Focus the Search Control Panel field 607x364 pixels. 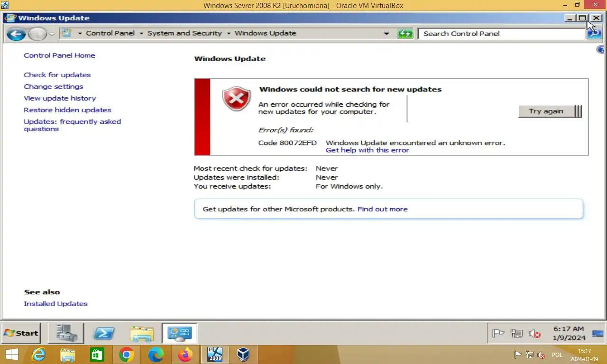point(502,34)
